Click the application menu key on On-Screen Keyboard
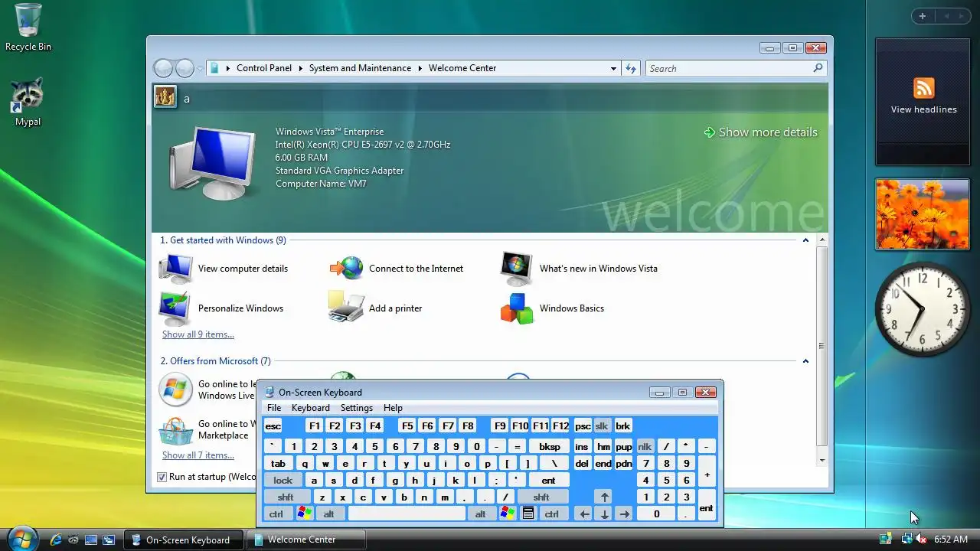Screen dimensions: 980x551 coord(528,514)
